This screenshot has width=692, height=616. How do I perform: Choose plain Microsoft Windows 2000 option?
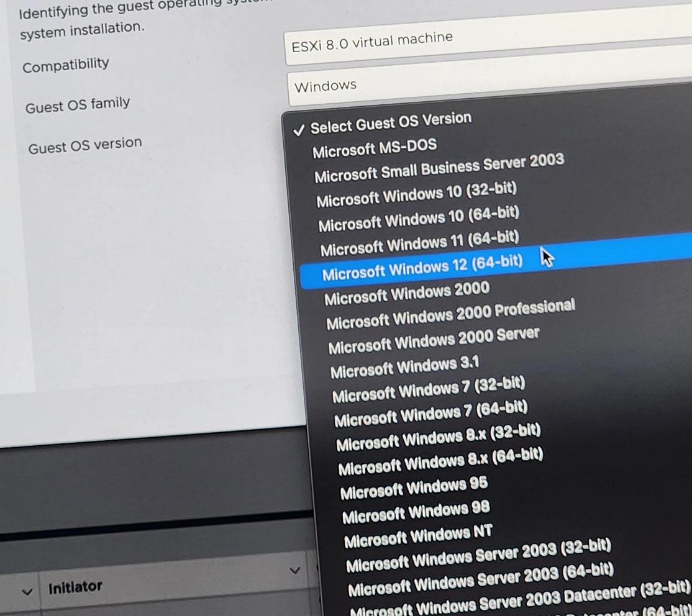pyautogui.click(x=406, y=294)
